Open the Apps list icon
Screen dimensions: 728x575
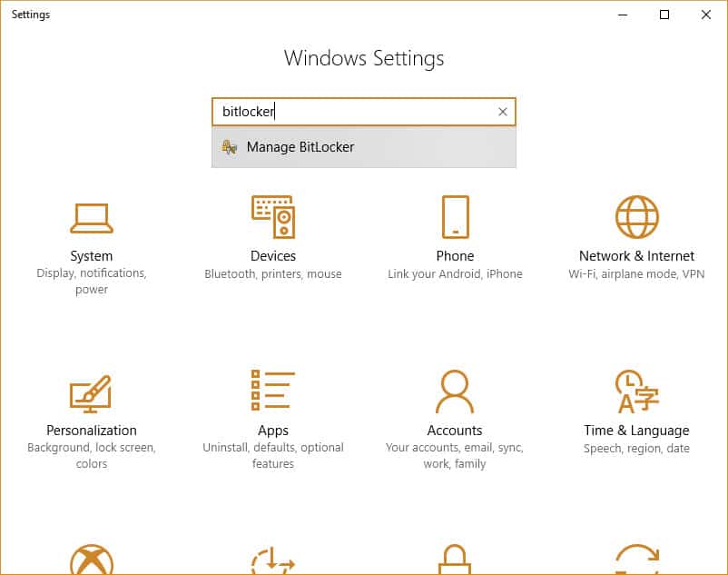pyautogui.click(x=273, y=390)
